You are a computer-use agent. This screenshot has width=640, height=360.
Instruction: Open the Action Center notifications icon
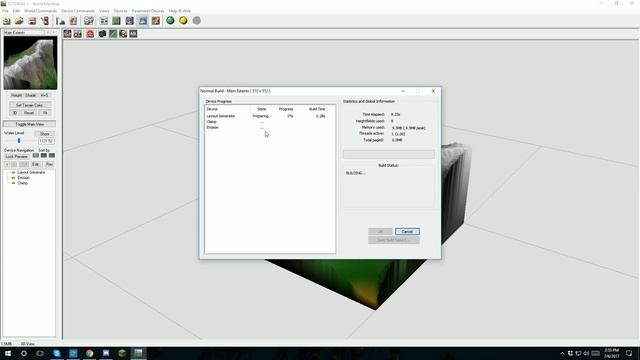point(629,353)
